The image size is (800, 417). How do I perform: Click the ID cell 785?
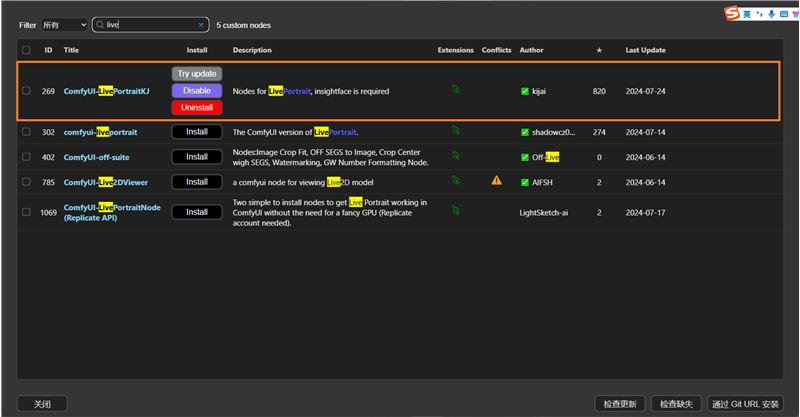[48, 182]
